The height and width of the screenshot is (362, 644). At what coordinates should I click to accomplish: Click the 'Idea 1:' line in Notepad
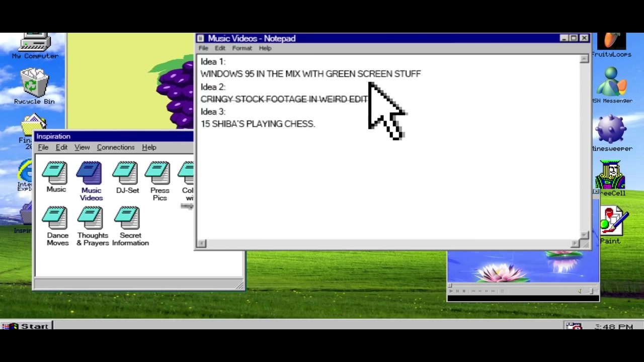[213, 62]
